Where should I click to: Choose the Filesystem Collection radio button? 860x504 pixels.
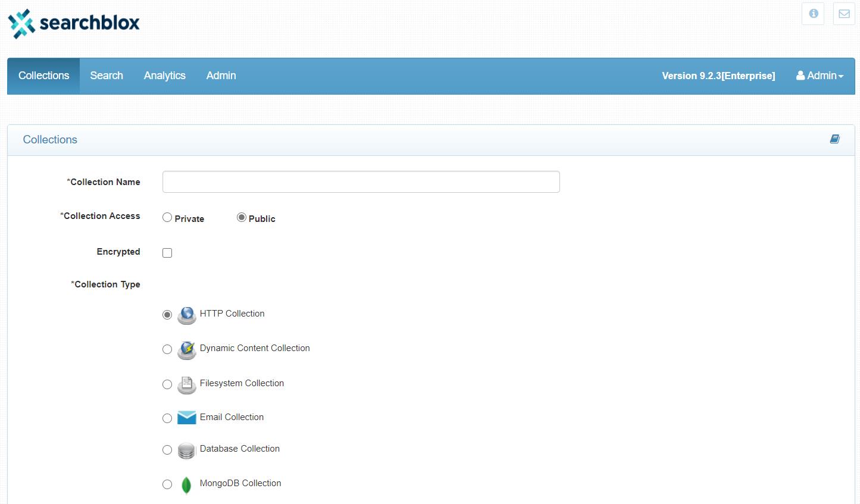pos(167,384)
